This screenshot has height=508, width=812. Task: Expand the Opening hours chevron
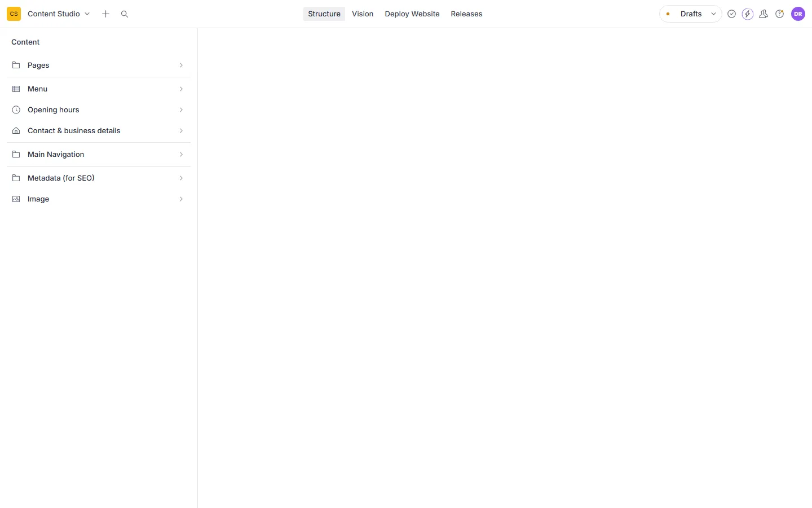(181, 110)
